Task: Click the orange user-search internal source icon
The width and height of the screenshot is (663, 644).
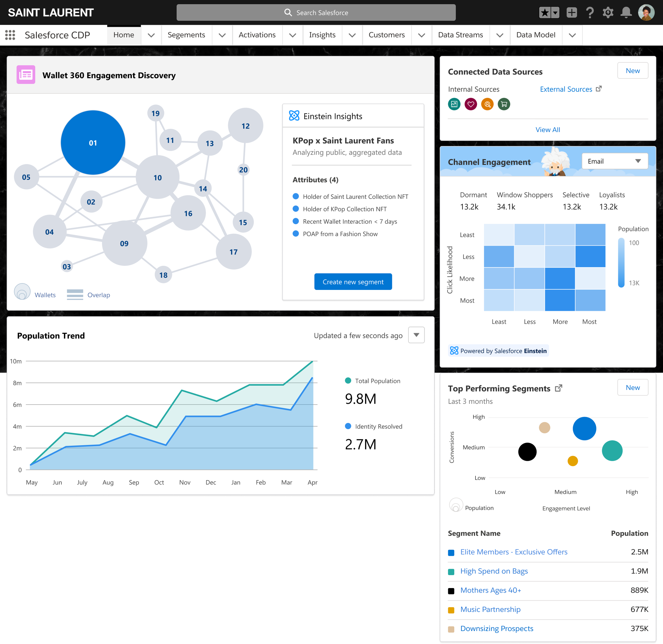Action: [x=487, y=104]
